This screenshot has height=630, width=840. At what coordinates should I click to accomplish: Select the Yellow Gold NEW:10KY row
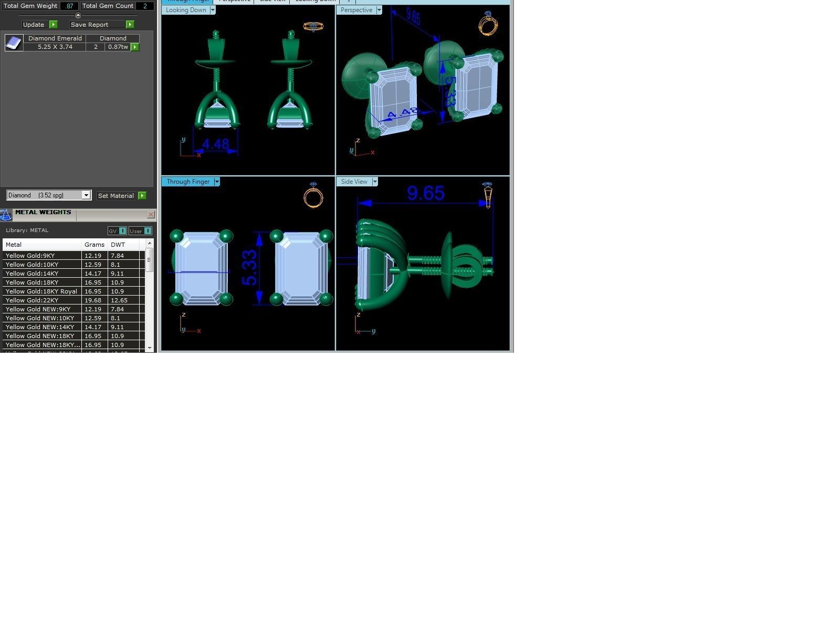coord(73,318)
